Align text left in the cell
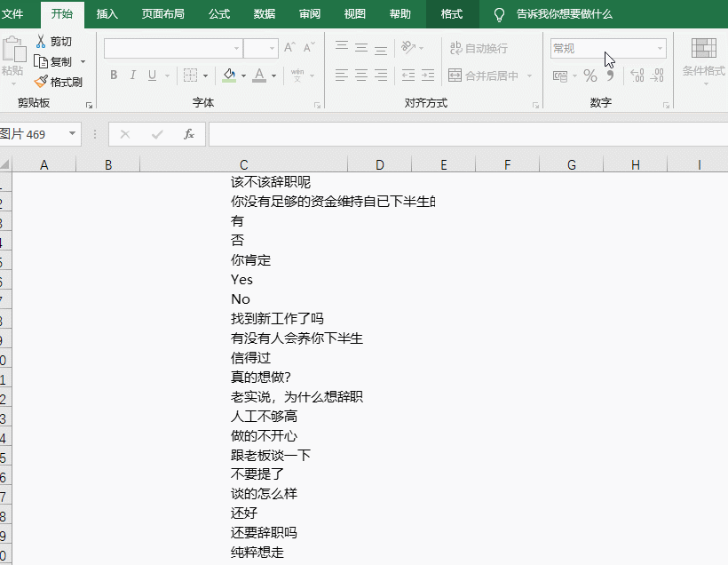This screenshot has width=728, height=565. (342, 75)
